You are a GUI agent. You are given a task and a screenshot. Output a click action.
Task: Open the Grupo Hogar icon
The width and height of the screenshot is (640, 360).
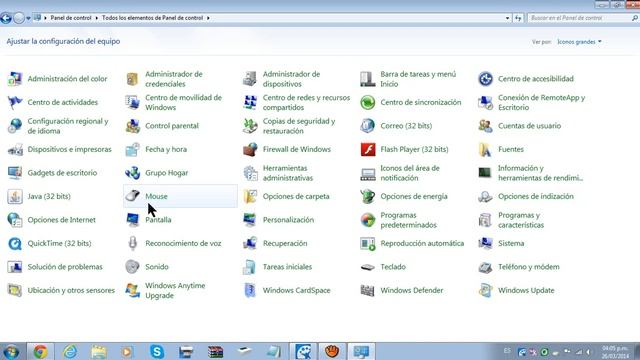[x=132, y=173]
